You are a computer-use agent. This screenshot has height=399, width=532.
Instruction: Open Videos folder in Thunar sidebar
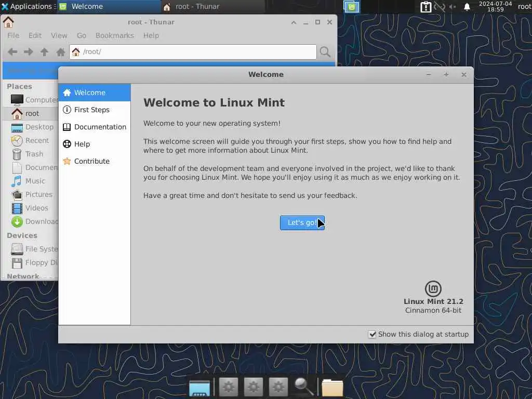tap(31, 208)
